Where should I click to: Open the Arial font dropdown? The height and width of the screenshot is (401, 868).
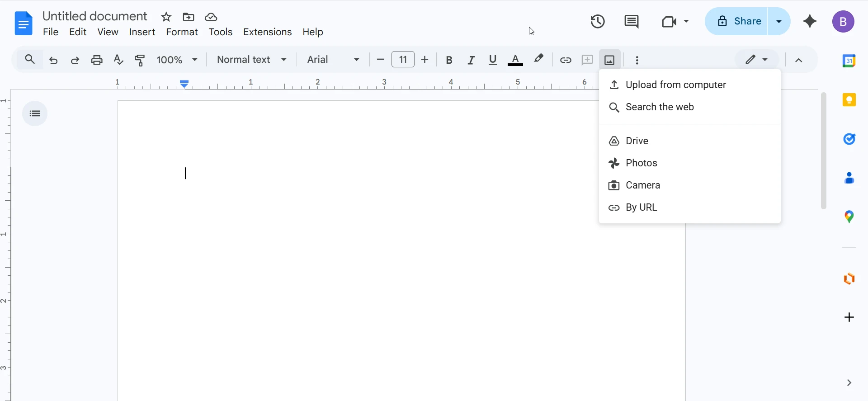[333, 60]
